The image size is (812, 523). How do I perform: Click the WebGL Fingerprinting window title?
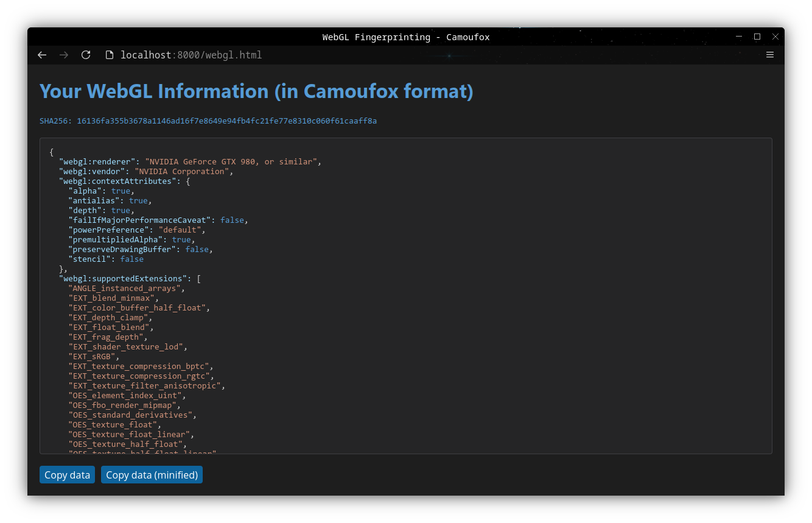(x=405, y=37)
